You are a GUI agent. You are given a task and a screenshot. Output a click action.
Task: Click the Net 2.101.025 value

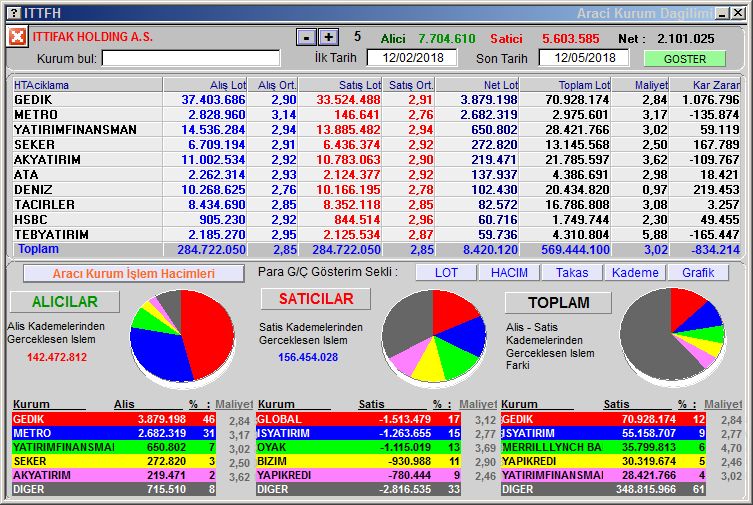point(686,38)
